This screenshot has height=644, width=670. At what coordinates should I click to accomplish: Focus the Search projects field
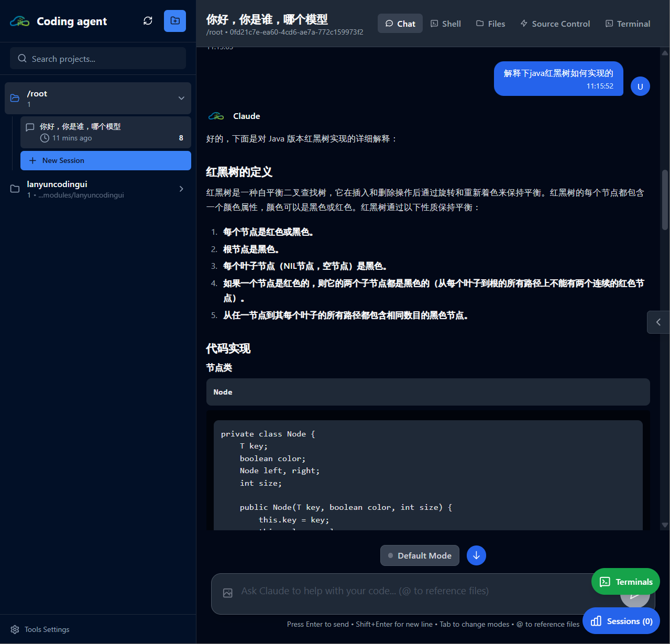98,58
